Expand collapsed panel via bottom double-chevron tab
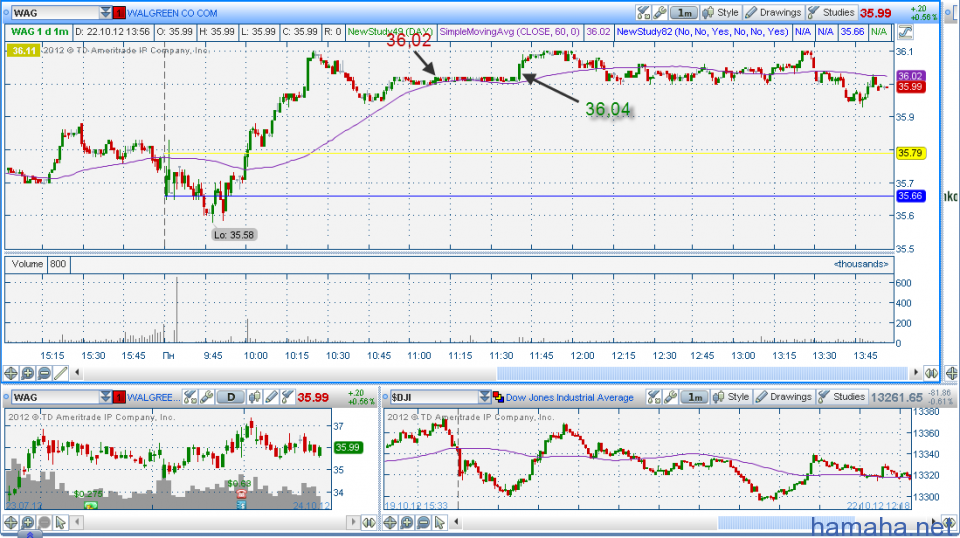The height and width of the screenshot is (538, 960). pos(29,534)
